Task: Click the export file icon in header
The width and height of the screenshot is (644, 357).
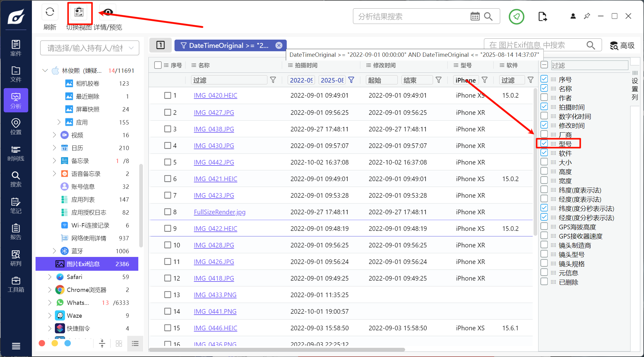Action: click(x=542, y=17)
